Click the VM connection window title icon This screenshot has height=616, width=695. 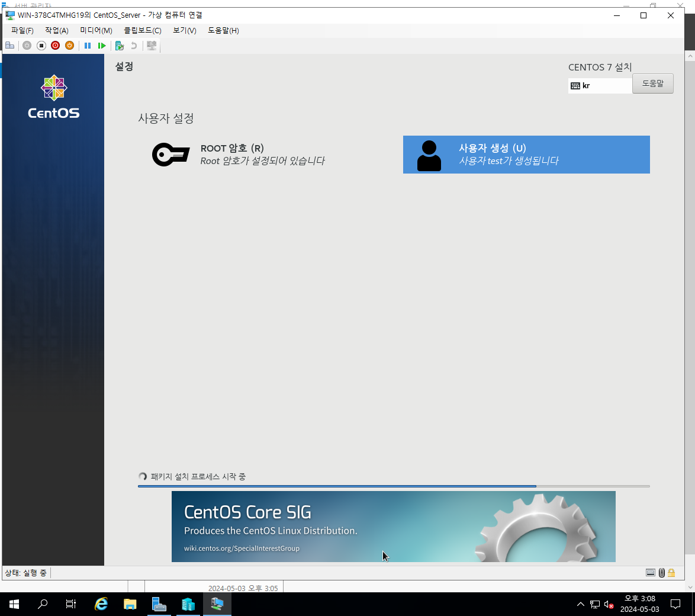click(x=9, y=15)
